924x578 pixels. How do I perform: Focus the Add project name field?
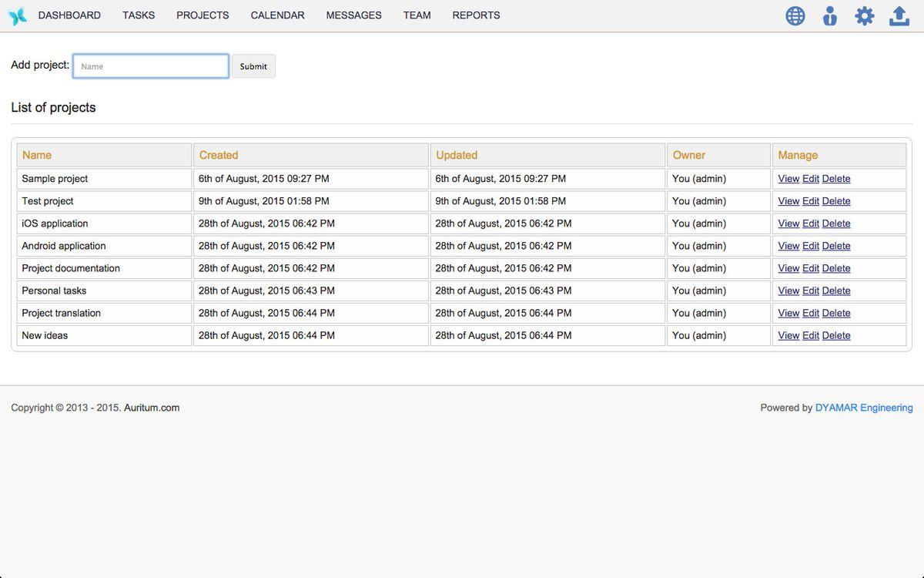coord(151,66)
